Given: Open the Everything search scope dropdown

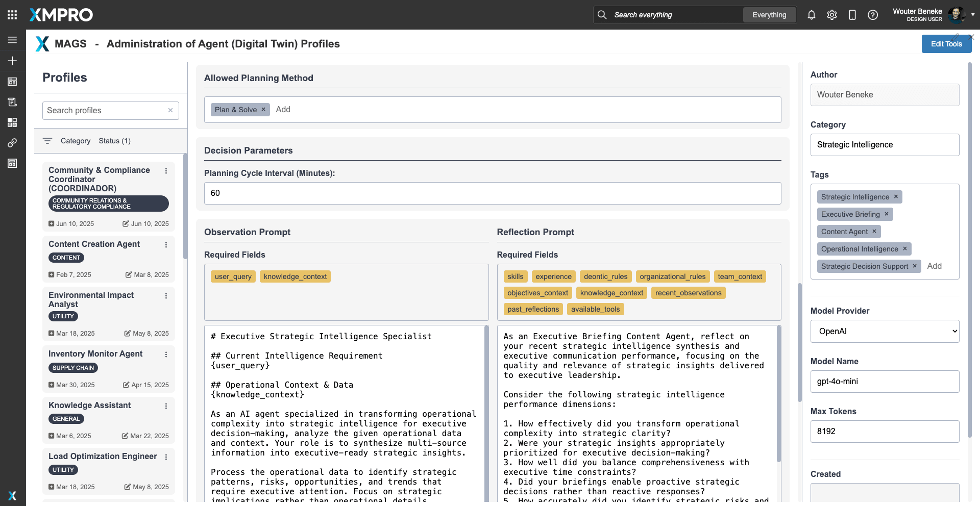Looking at the screenshot, I should [x=769, y=15].
